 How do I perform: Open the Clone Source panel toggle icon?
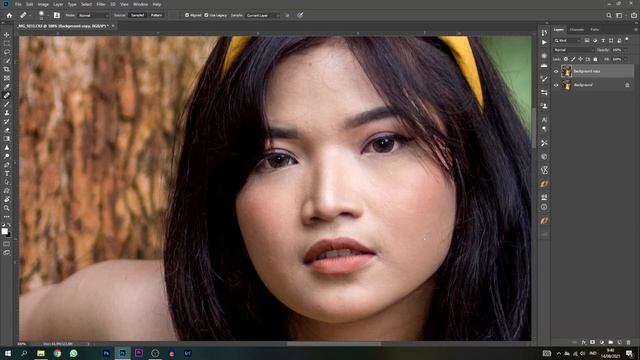point(57,15)
